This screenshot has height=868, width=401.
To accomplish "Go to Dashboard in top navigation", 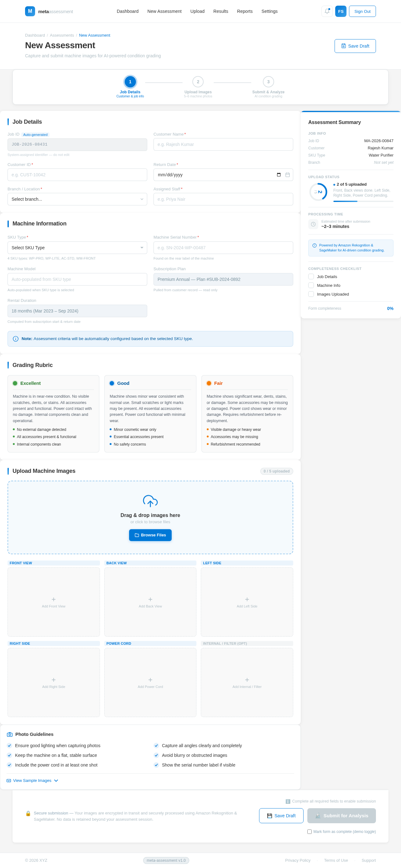I will pos(128,11).
